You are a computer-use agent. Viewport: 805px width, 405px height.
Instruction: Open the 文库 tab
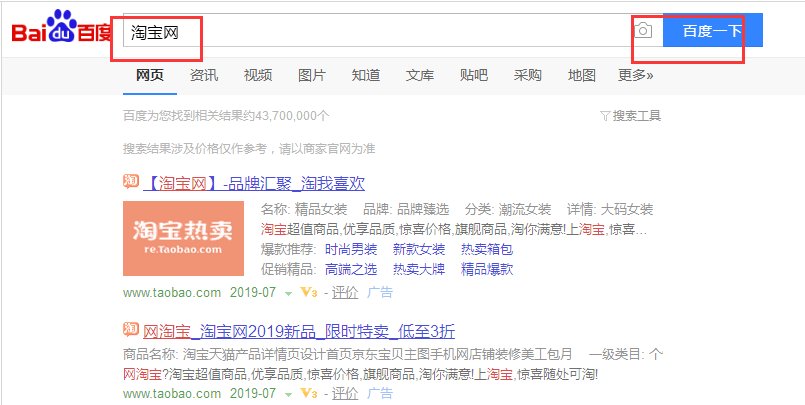click(419, 75)
